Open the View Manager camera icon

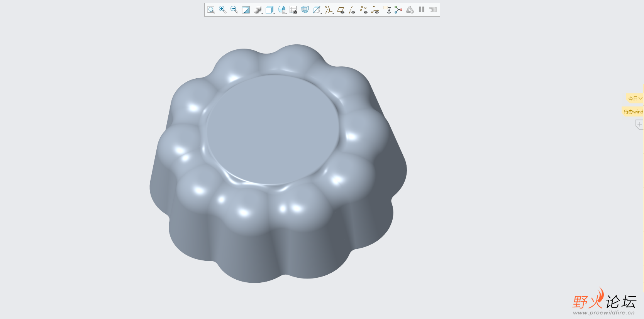pyautogui.click(x=293, y=10)
